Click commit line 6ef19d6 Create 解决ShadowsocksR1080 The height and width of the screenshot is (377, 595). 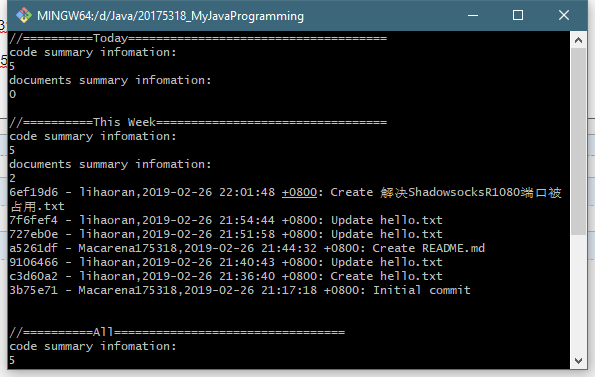tap(285, 192)
